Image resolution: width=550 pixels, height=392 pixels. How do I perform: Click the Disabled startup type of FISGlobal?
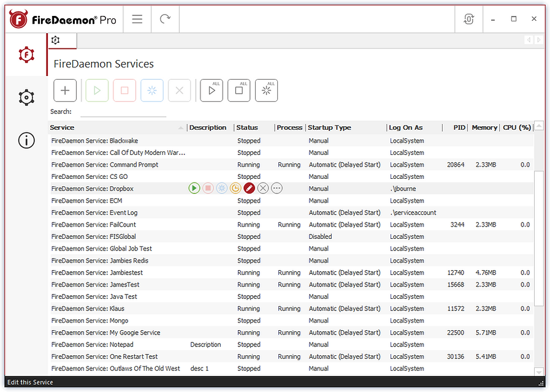click(320, 236)
